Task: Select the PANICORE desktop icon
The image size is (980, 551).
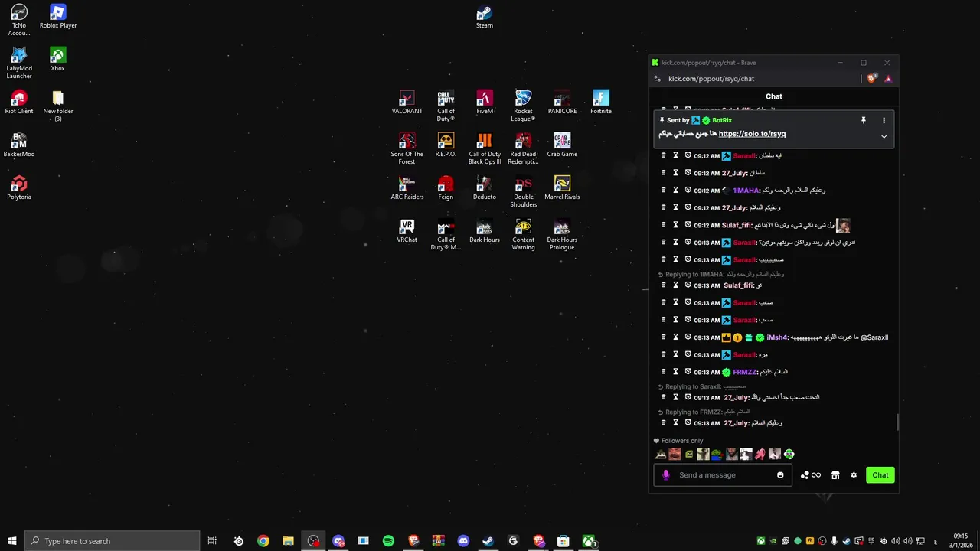Action: click(562, 103)
